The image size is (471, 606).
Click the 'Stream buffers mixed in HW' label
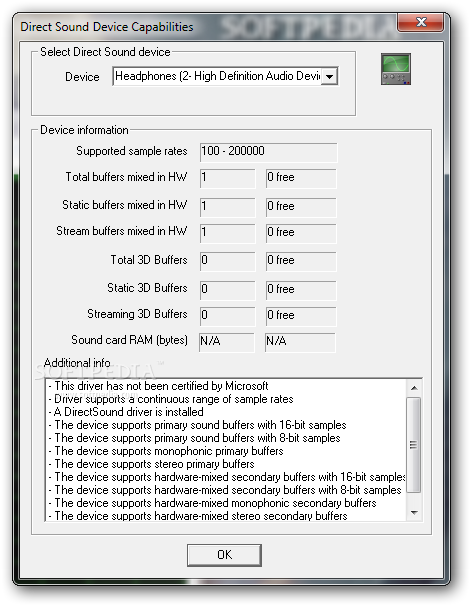coord(121,231)
